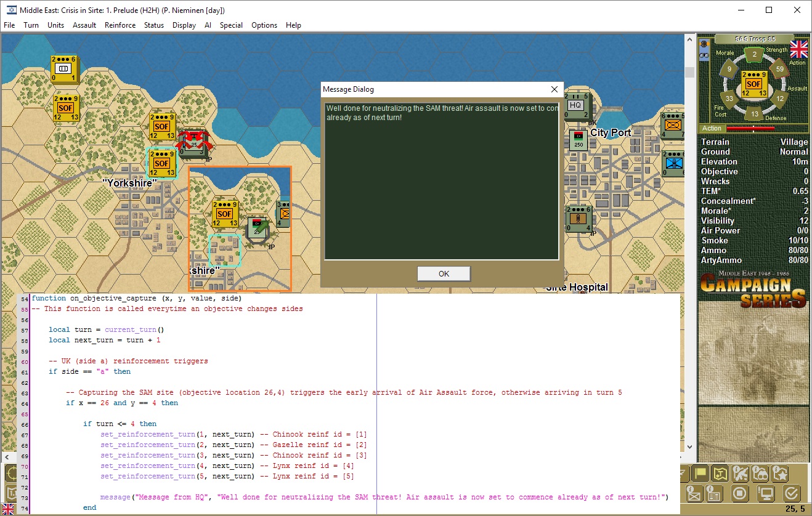812x516 pixels.
Task: Click the 'Sirte Hospital' map label
Action: [577, 287]
